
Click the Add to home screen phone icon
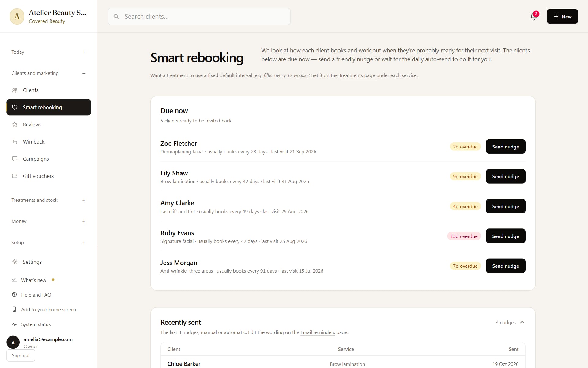coord(14,309)
